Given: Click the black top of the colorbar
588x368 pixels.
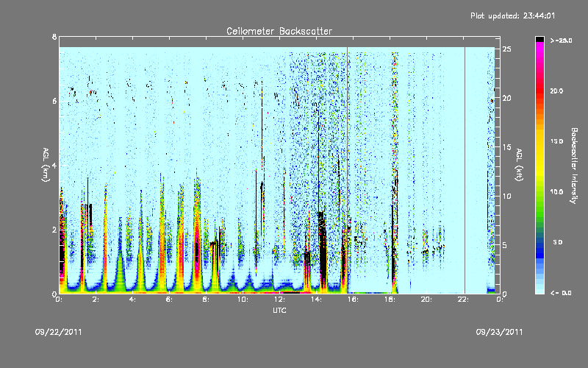Looking at the screenshot, I should [539, 39].
